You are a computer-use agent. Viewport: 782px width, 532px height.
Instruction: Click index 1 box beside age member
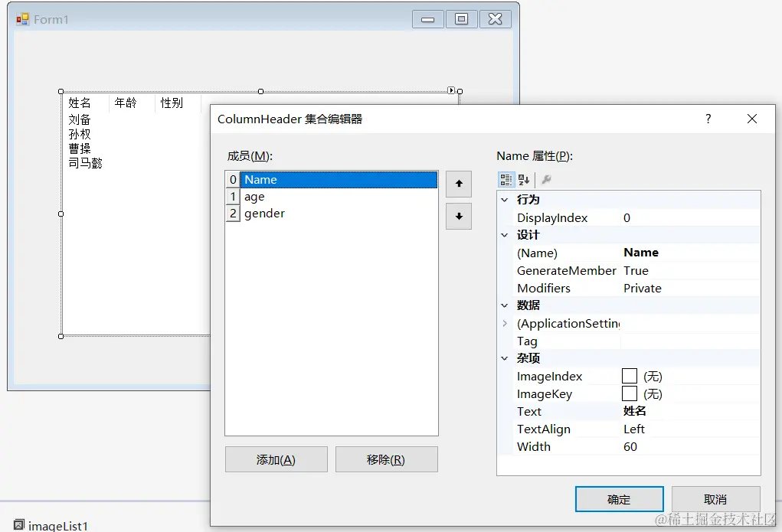232,197
